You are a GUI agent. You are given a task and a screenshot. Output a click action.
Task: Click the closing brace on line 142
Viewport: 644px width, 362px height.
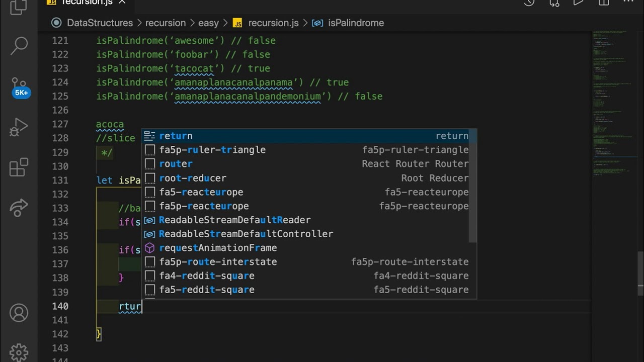(x=99, y=334)
